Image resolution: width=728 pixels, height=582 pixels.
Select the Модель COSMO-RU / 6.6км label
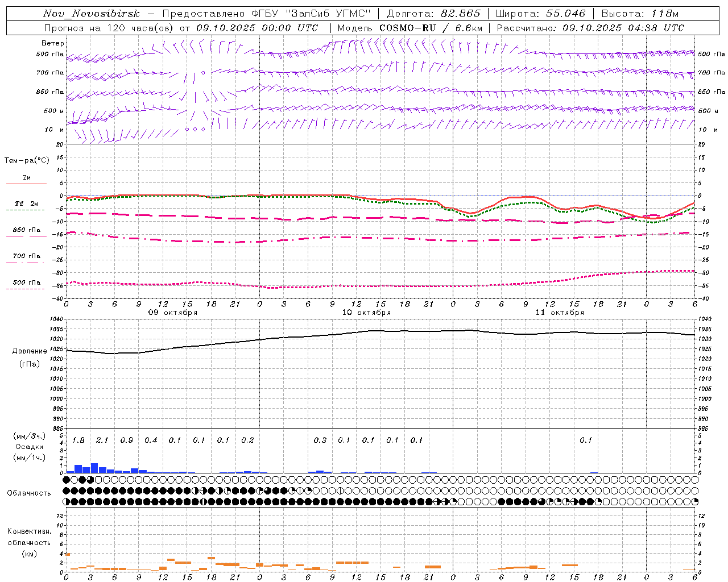click(410, 28)
